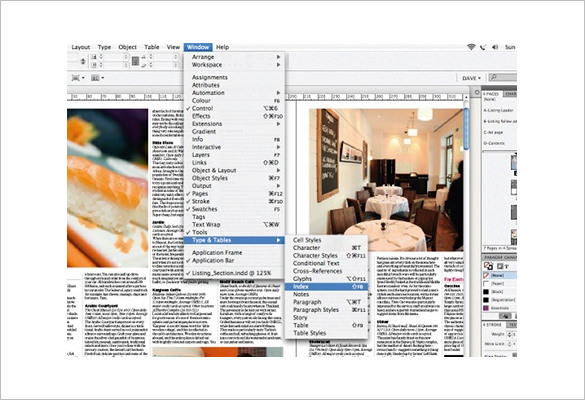Click the volume speaker icon
This screenshot has height=400, width=585.
[495, 47]
